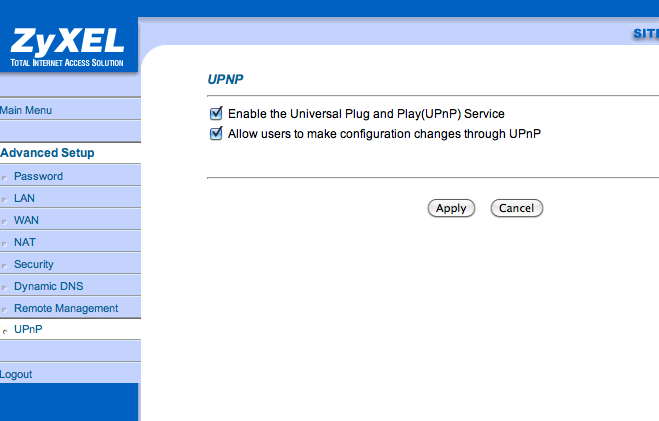Uncheck Enable the Universal Plug and Play Service

click(216, 113)
